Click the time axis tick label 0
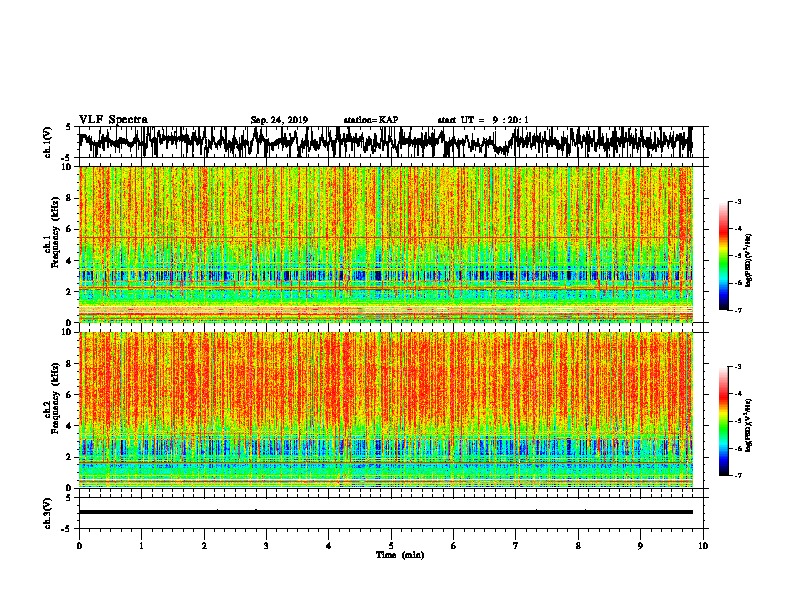 79,546
